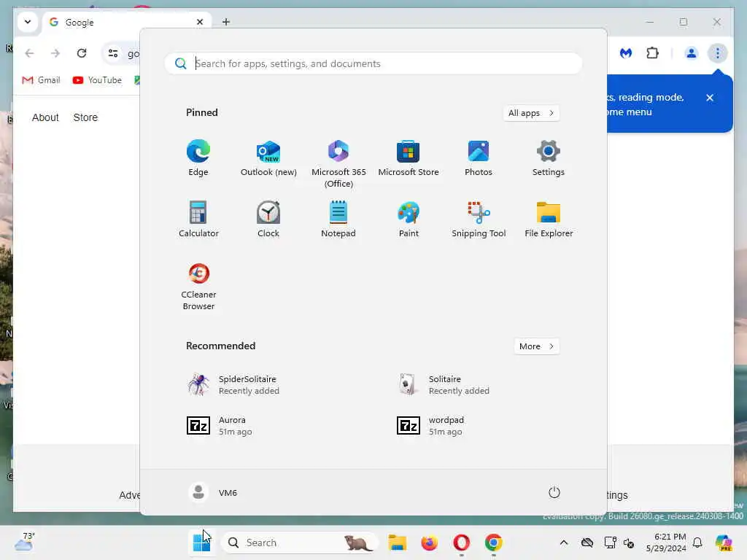Open the weather widget showing 73°

point(25,542)
